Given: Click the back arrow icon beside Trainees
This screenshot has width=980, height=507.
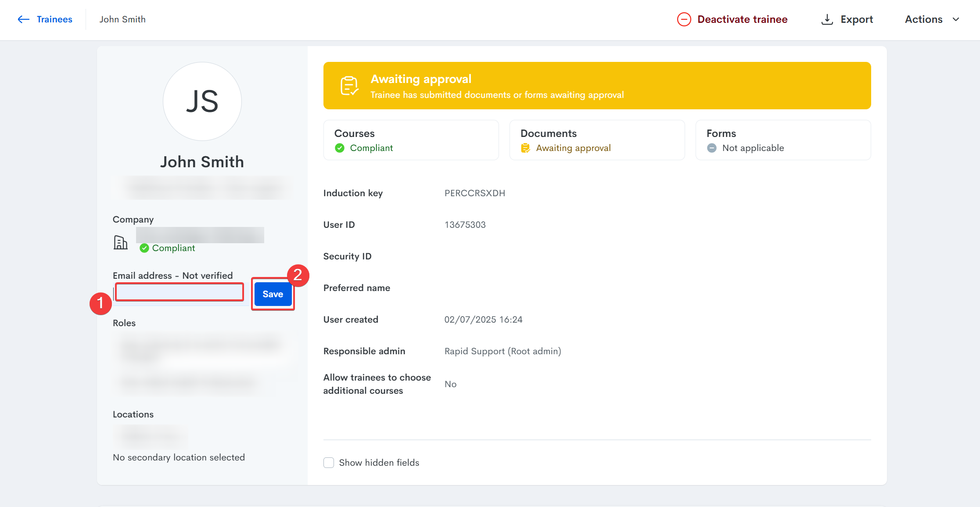Looking at the screenshot, I should (23, 19).
